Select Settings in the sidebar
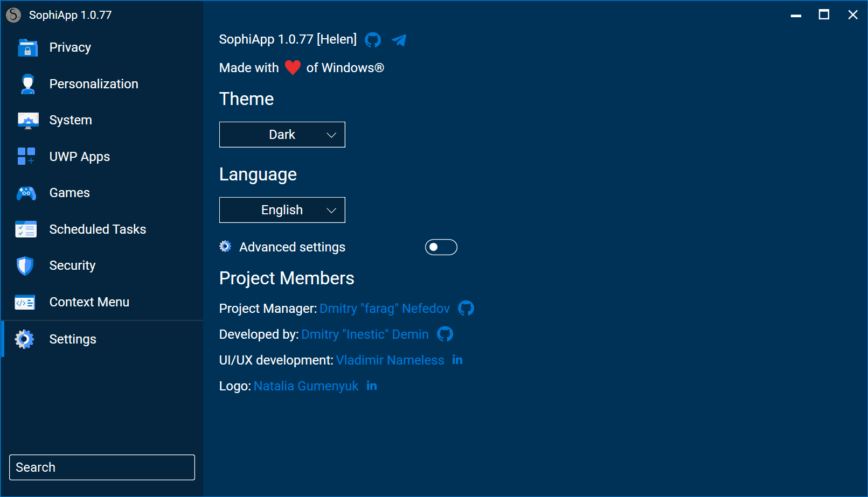Screen dimensions: 868x497 [102, 339]
